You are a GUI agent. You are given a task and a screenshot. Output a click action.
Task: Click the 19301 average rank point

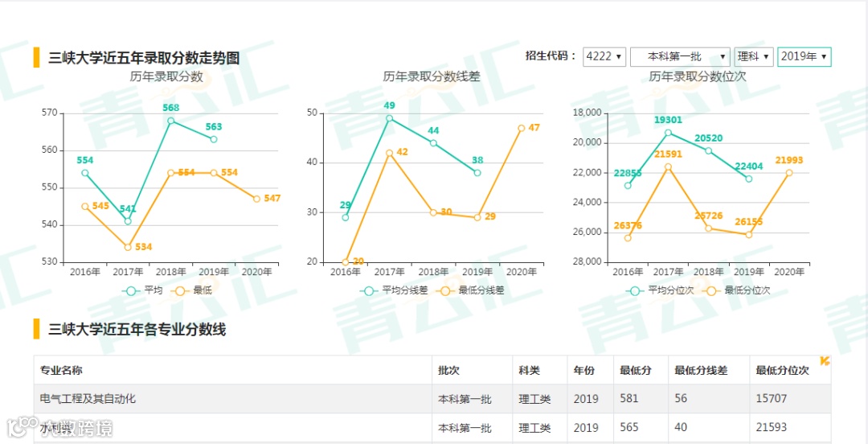point(668,133)
